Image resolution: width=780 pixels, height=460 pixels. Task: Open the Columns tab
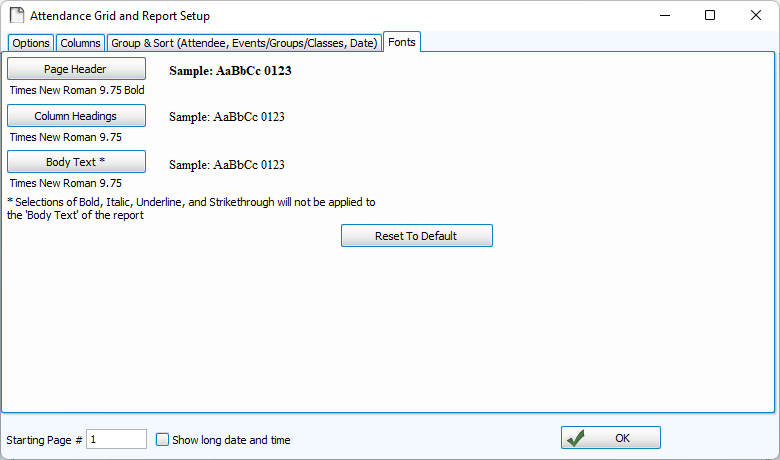80,43
